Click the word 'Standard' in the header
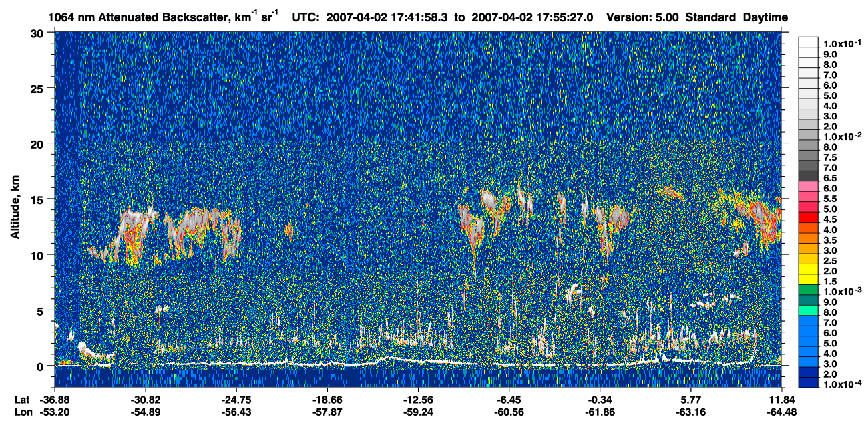The image size is (868, 445). pyautogui.click(x=712, y=17)
